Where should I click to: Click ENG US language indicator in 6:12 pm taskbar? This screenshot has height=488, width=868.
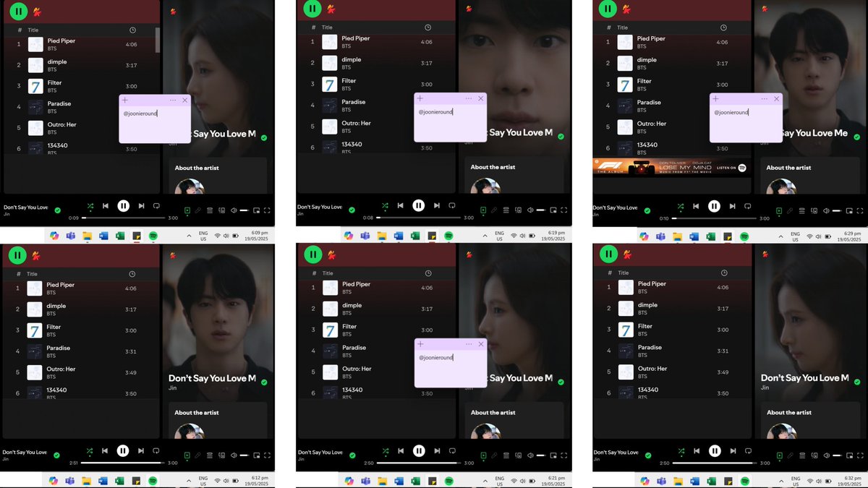point(203,481)
